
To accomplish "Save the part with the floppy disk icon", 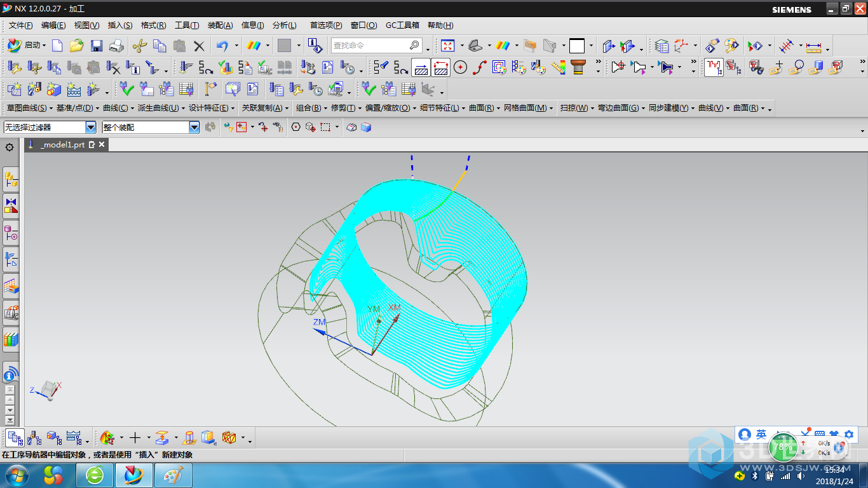I will (x=97, y=46).
